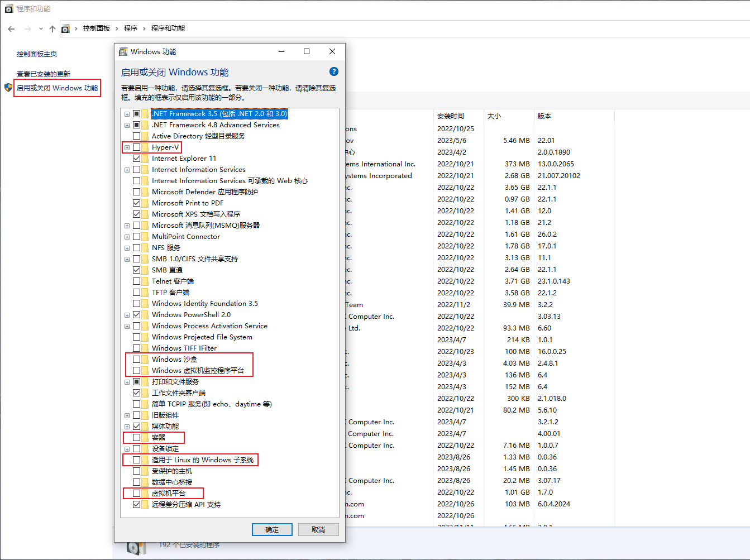
Task: Open 启用或关闭 Windows 功能 link
Action: [57, 88]
